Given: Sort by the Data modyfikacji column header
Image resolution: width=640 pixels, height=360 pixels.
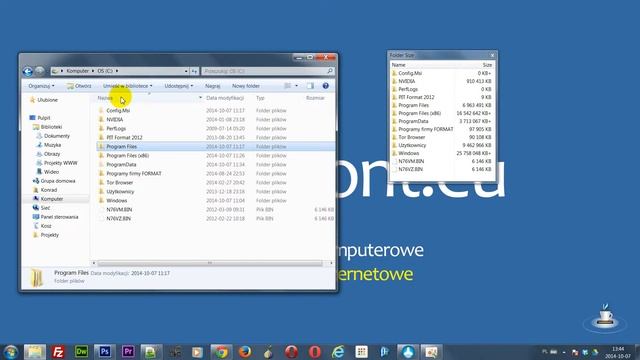Looking at the screenshot, I should (x=225, y=98).
